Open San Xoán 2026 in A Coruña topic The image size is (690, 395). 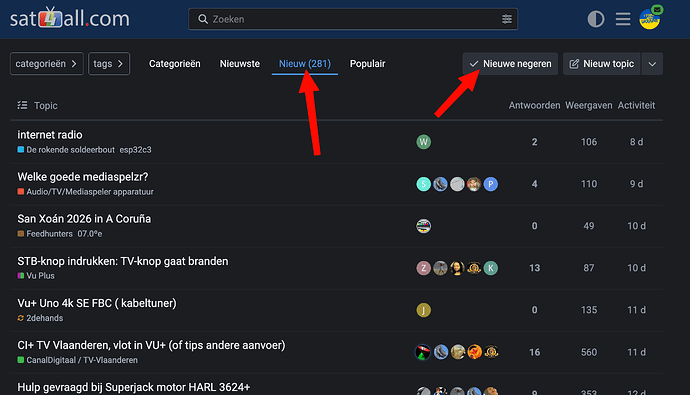pyautogui.click(x=84, y=219)
